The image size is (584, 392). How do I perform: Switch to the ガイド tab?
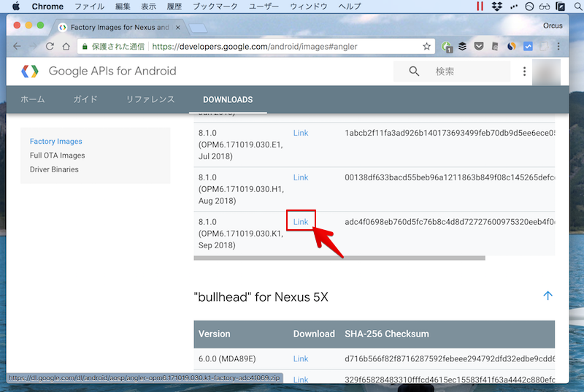[x=85, y=99]
